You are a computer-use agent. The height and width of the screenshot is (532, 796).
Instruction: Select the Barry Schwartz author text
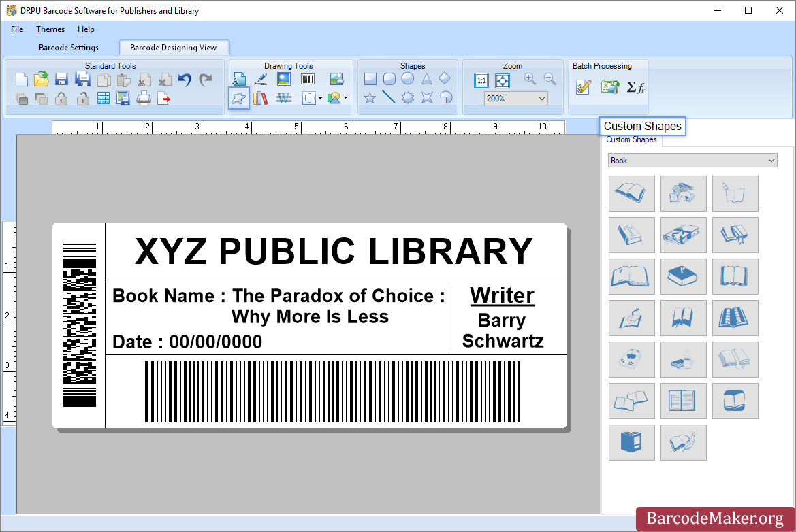pyautogui.click(x=503, y=331)
